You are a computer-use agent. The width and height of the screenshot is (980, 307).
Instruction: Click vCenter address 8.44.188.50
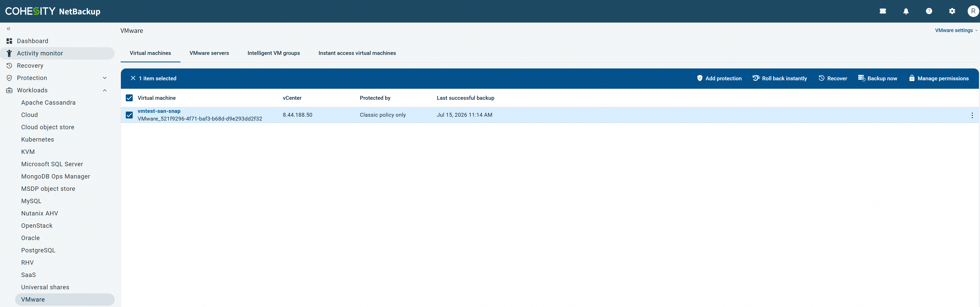click(297, 115)
